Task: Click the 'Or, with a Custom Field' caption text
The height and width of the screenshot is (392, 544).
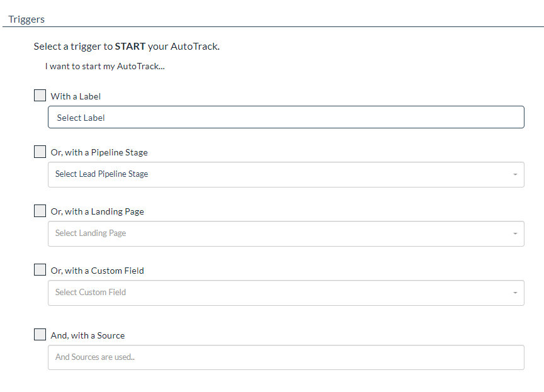Action: click(x=97, y=271)
